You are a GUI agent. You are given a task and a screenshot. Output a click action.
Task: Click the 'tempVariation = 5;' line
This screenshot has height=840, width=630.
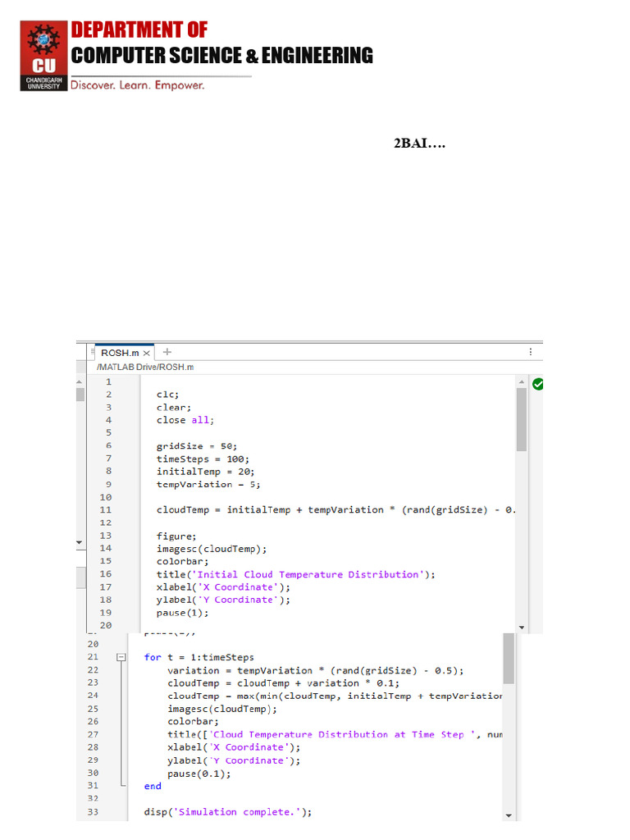tap(208, 485)
